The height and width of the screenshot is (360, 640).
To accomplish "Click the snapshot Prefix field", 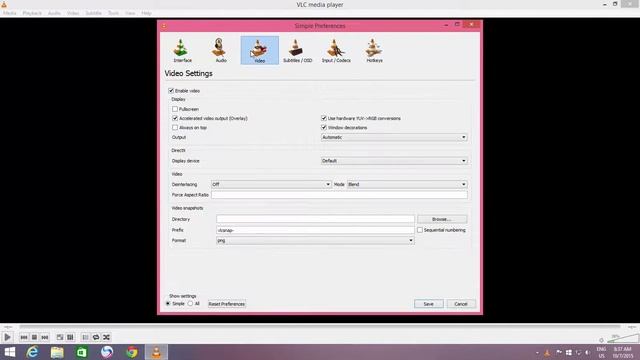I will [315, 230].
